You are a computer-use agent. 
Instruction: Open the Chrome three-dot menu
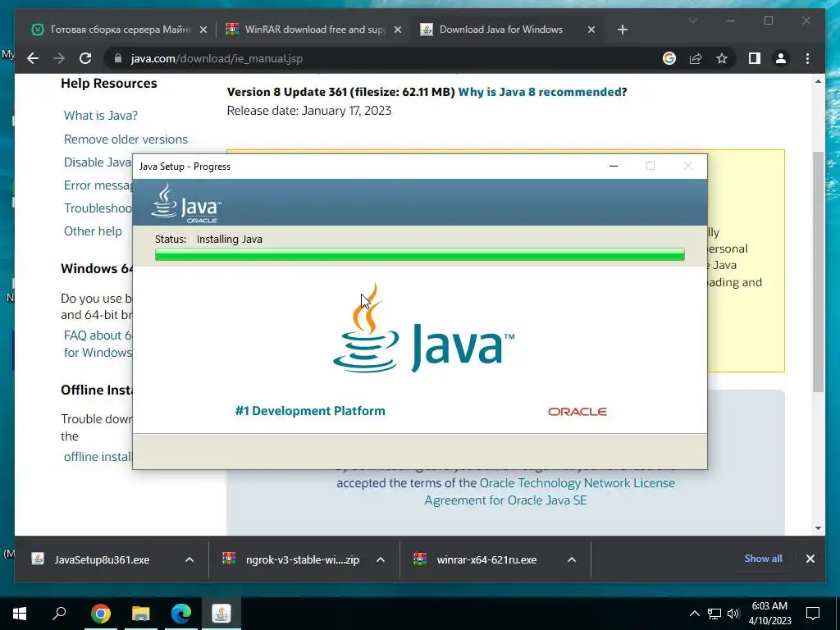[807, 58]
